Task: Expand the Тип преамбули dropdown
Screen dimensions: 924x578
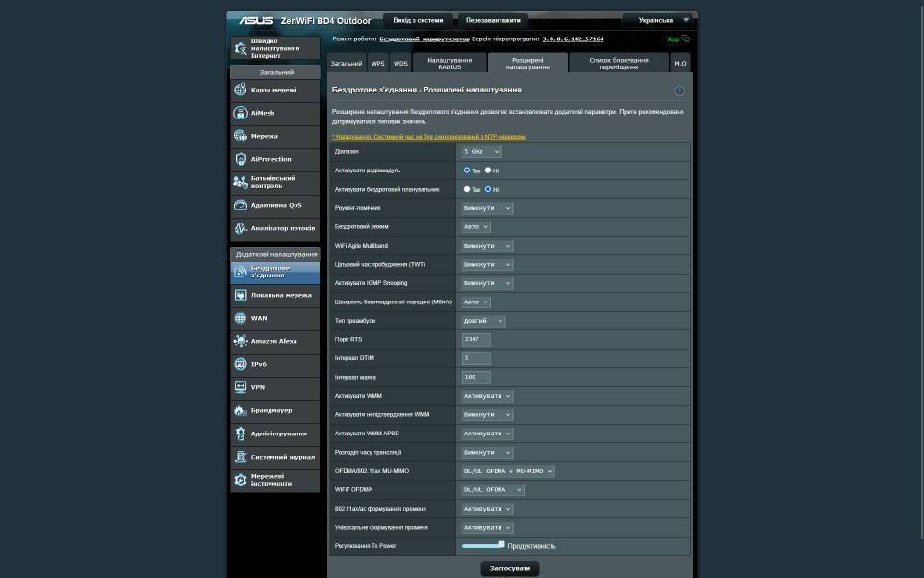Action: [x=483, y=321]
